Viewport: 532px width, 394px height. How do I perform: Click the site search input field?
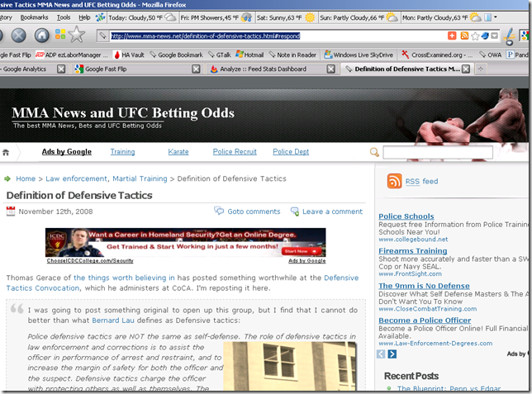[x=438, y=152]
